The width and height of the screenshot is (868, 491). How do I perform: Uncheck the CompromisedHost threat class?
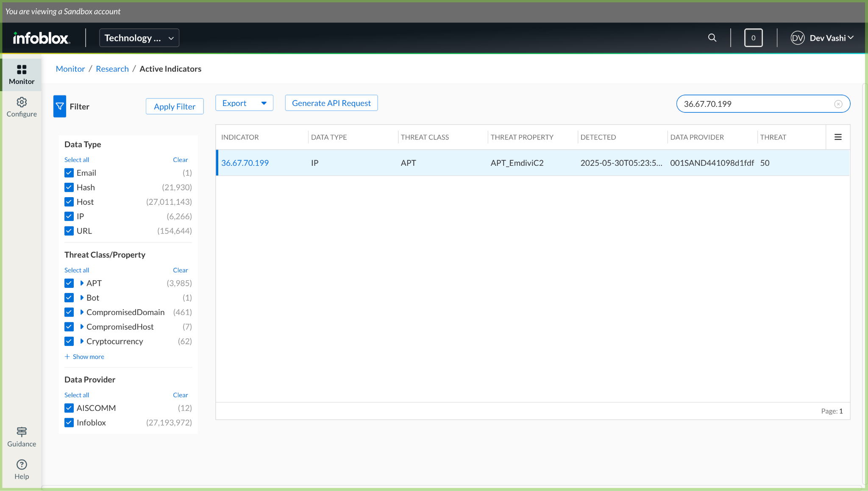[x=69, y=326]
